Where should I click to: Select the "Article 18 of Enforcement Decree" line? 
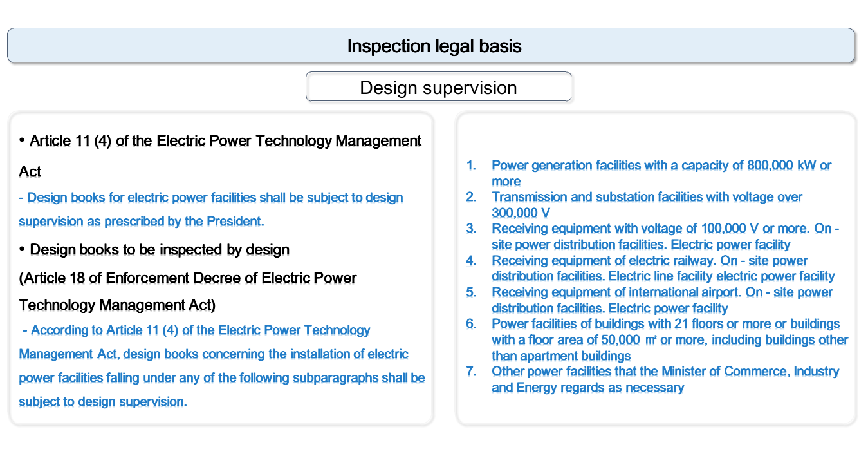[188, 278]
